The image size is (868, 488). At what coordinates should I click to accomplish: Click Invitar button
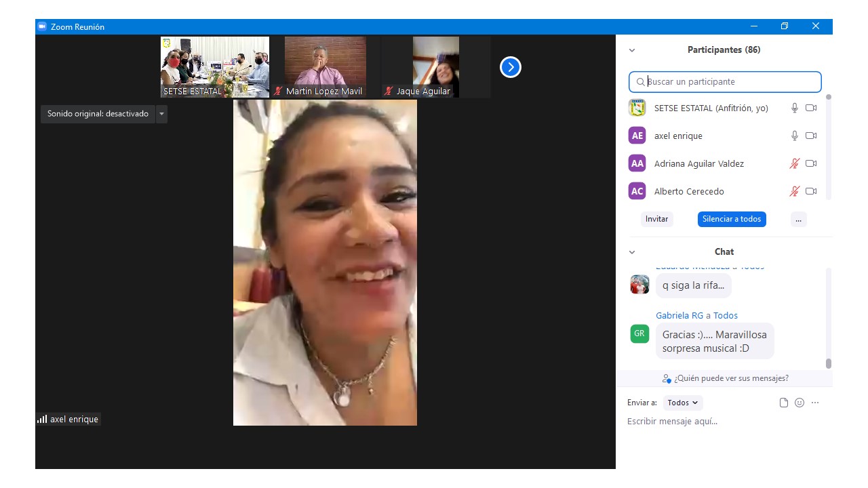tap(656, 219)
